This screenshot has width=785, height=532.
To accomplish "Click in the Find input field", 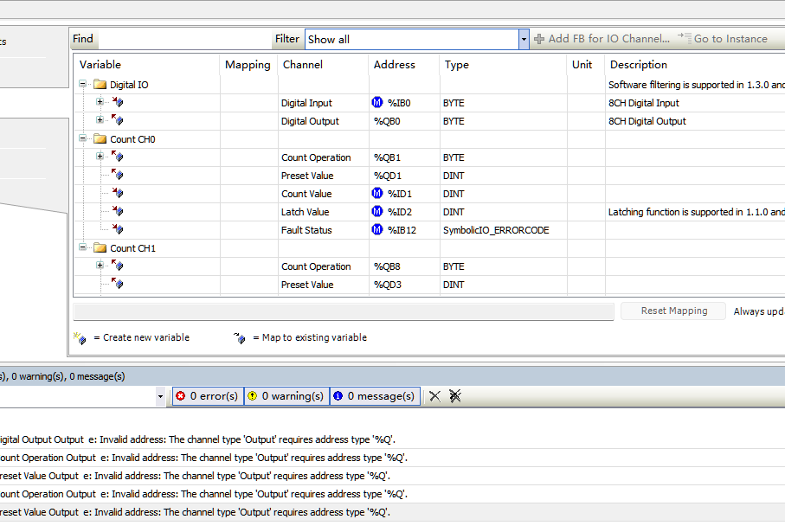I will pos(183,39).
